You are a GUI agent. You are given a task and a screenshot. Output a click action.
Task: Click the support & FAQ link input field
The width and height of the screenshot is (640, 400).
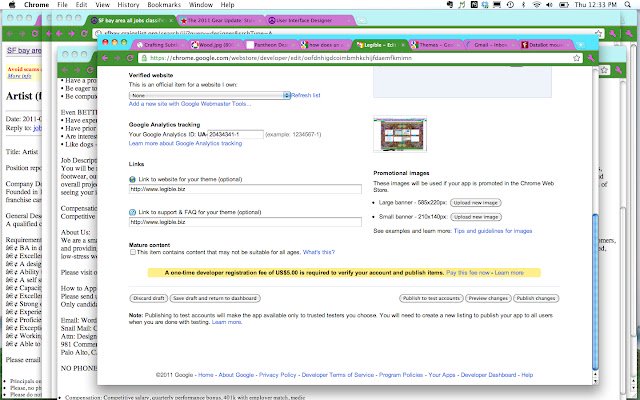click(245, 222)
